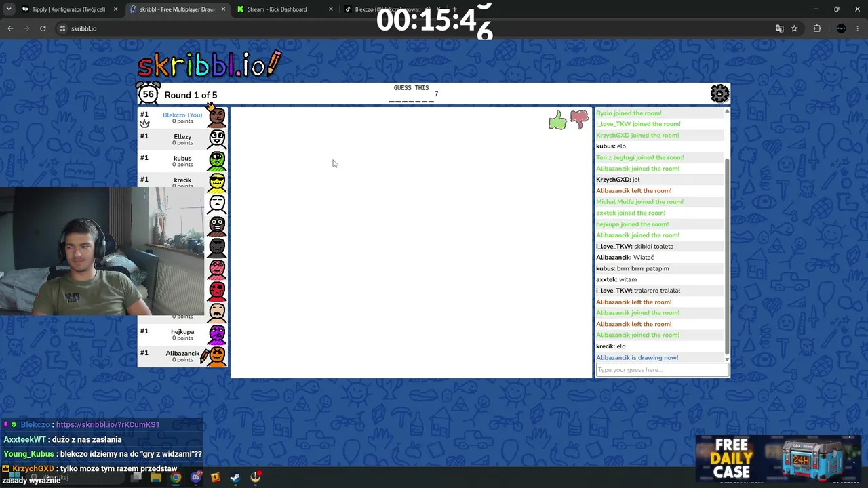Image resolution: width=868 pixels, height=488 pixels.
Task: Click Blekczo's avatar in the player list
Action: tap(217, 117)
